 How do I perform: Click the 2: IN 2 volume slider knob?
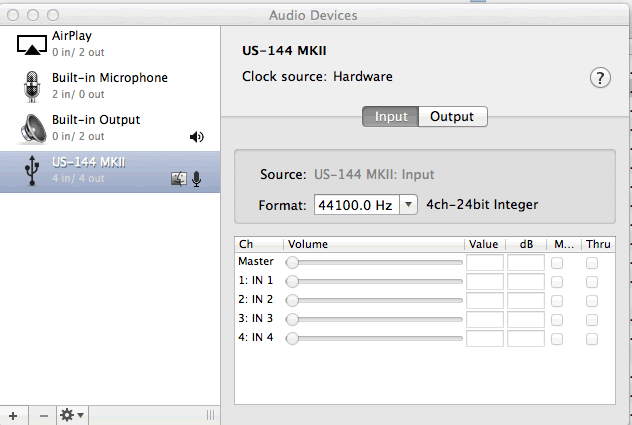292,300
